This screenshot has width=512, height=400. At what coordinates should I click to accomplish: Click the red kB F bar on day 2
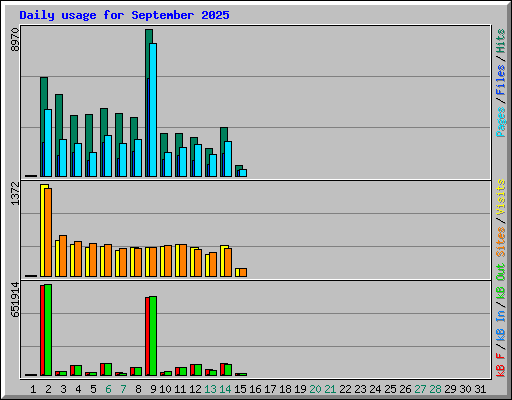tap(42, 330)
